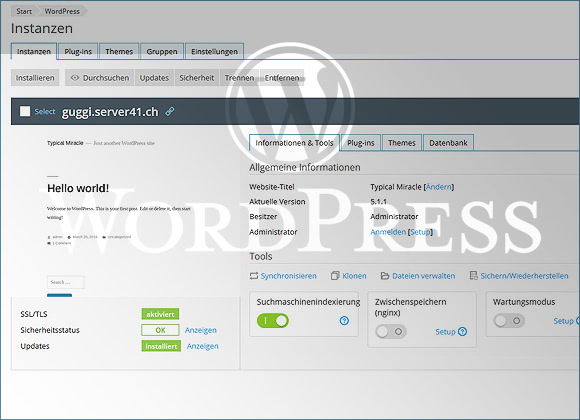The image size is (580, 420).
Task: Enable the Wartungsmodus switch
Action: [509, 320]
